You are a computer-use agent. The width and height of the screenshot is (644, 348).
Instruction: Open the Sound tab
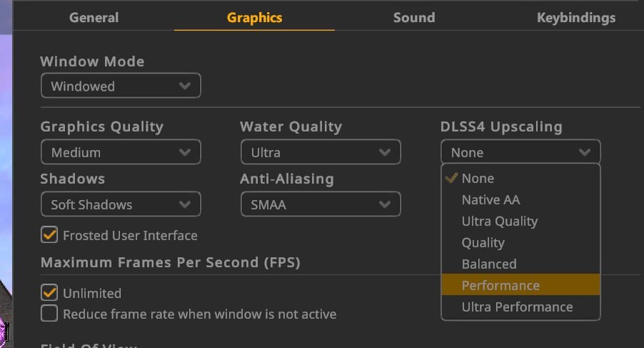tap(414, 18)
